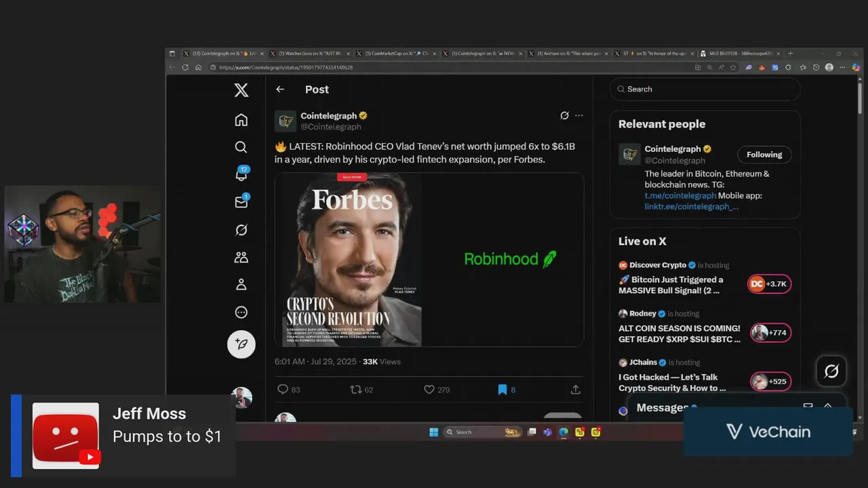The image size is (868, 488).
Task: Join Rodney live space with +774
Action: (770, 333)
